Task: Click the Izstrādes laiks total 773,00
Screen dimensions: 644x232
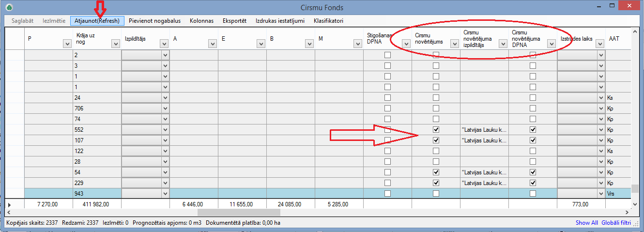Action: [x=581, y=204]
